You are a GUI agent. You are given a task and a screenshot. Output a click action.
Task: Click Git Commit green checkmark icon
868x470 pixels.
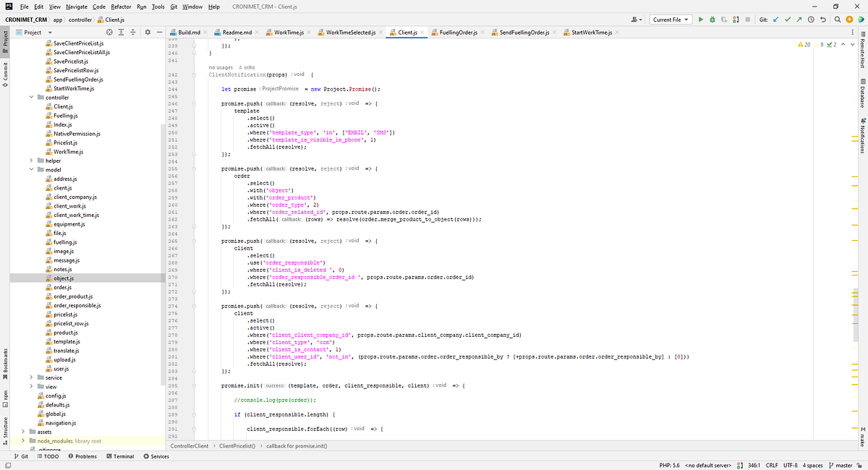point(788,20)
